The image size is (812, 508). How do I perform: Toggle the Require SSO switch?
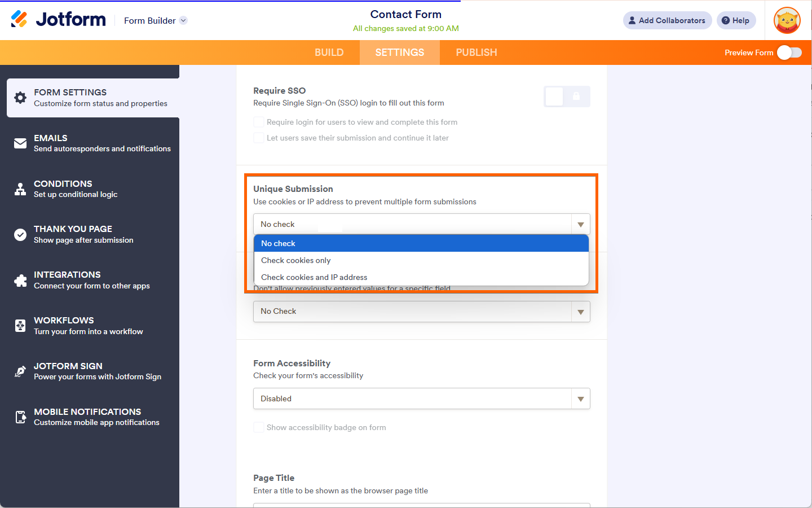567,97
